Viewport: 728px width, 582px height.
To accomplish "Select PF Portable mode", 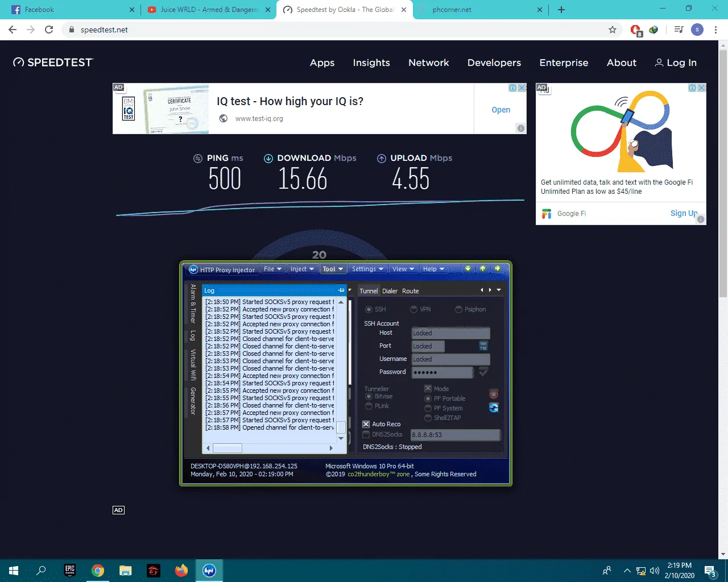I will (x=428, y=398).
